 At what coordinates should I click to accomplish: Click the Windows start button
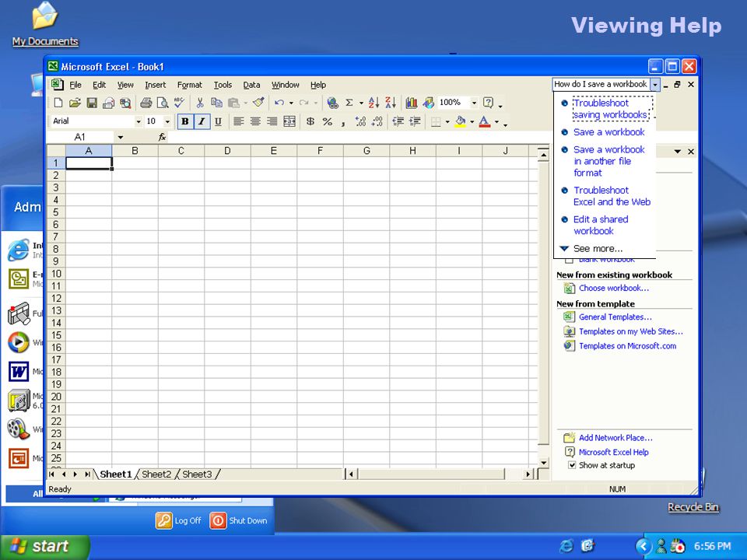[x=45, y=546]
